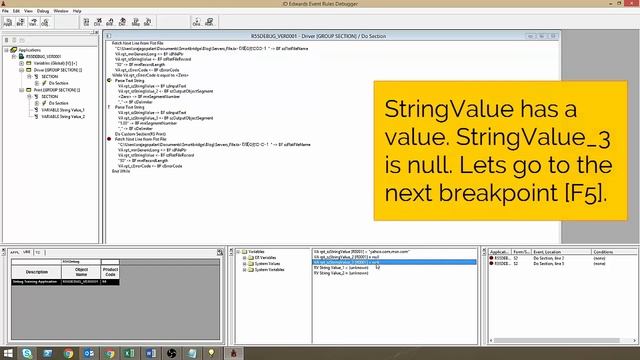Open the Help menu
Screen dimensions: 640x360
click(77, 11)
